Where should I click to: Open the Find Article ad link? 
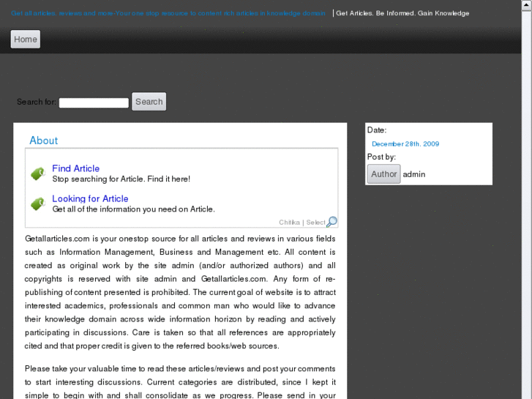point(75,168)
